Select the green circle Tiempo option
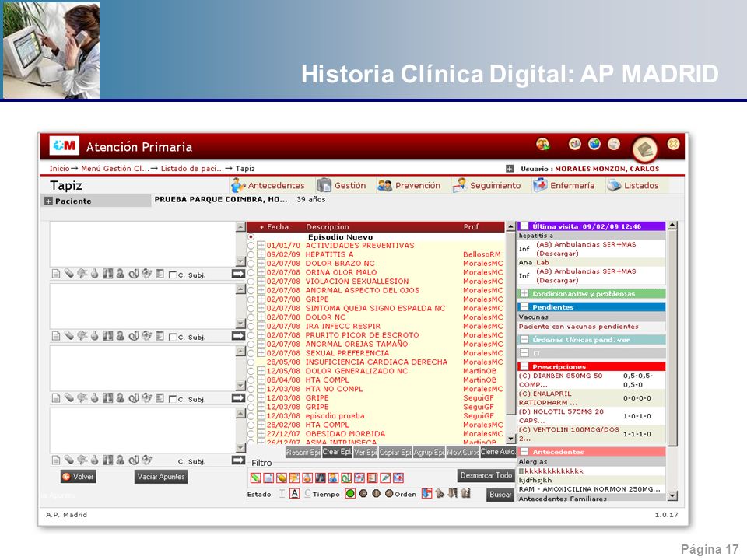Image resolution: width=747 pixels, height=560 pixels. pyautogui.click(x=350, y=493)
